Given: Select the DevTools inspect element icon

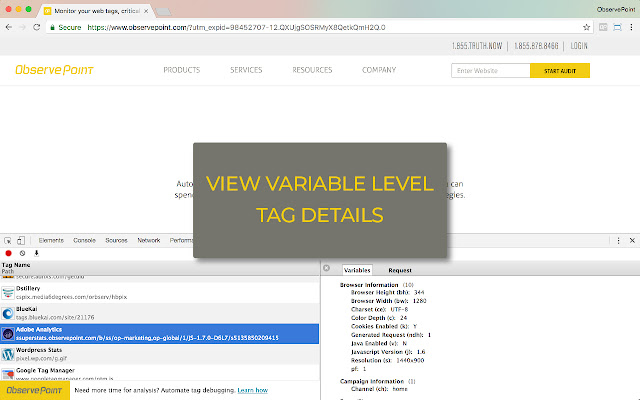Looking at the screenshot, I should (x=8, y=240).
